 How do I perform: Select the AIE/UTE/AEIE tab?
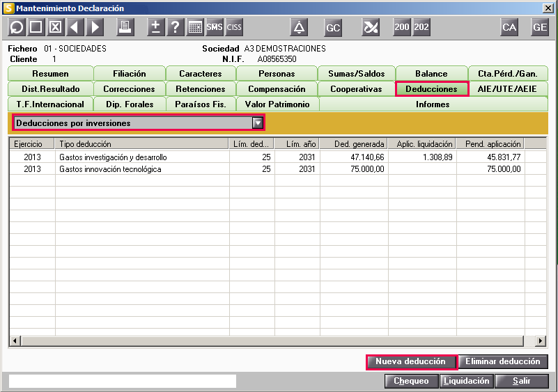(508, 89)
